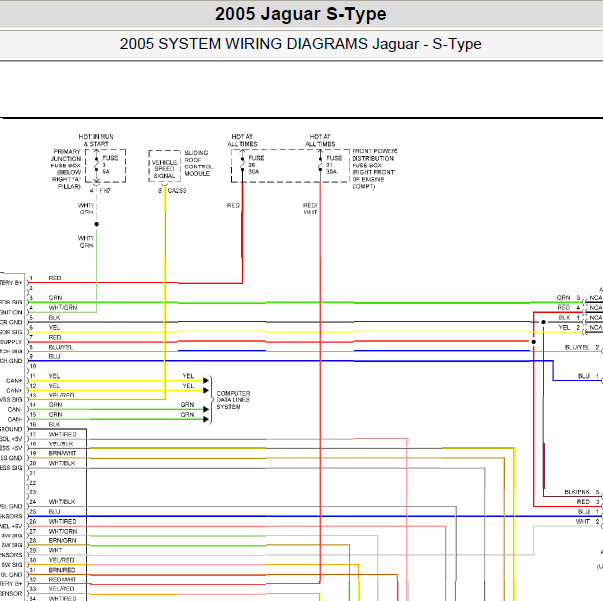The width and height of the screenshot is (603, 601).
Task: Click the 'FUSE 3 5A' fuse label
Action: point(110,165)
